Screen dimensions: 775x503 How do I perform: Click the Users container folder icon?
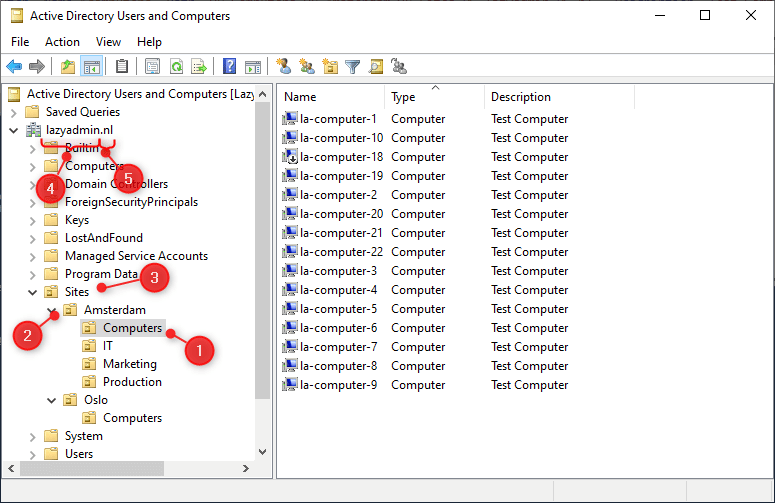click(x=51, y=454)
